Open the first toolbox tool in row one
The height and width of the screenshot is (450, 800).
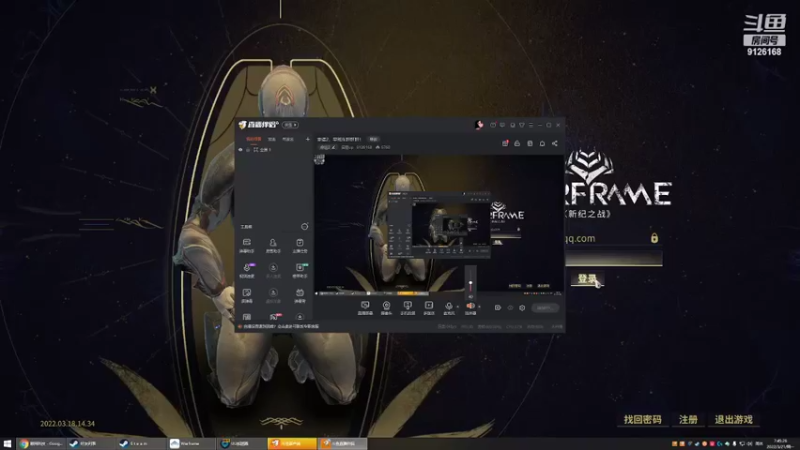(x=246, y=245)
